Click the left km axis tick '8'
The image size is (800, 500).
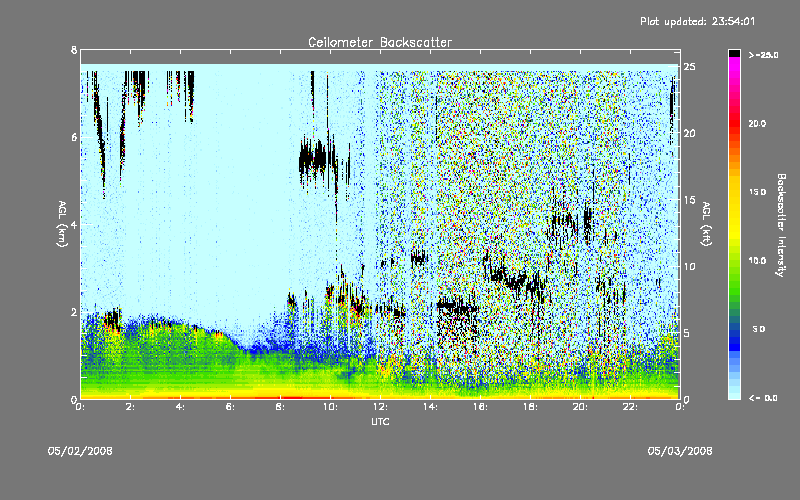coord(74,50)
